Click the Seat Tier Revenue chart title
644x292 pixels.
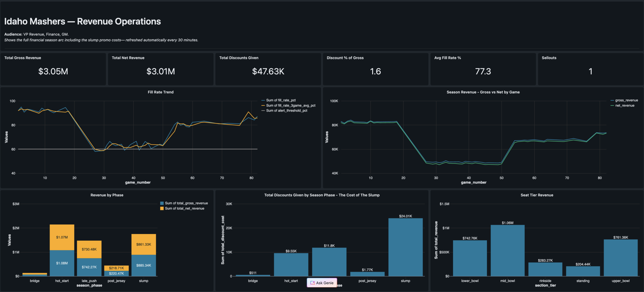(537, 195)
